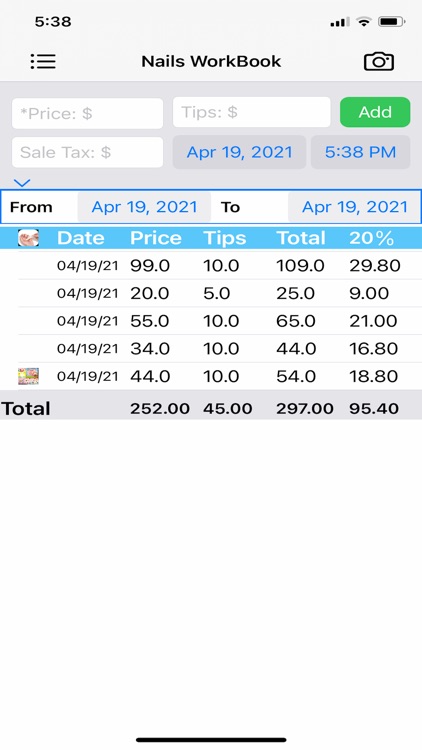
Task: Click the Price input field
Action: pos(88,113)
